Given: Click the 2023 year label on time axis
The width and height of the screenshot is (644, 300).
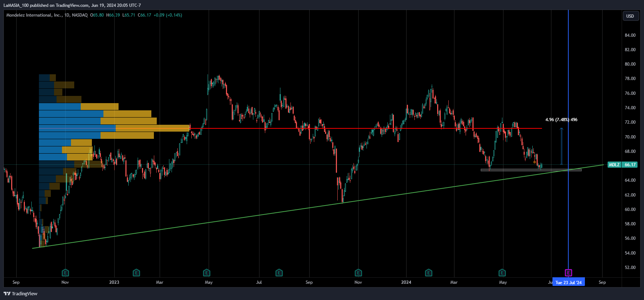Looking at the screenshot, I should click(x=114, y=282).
